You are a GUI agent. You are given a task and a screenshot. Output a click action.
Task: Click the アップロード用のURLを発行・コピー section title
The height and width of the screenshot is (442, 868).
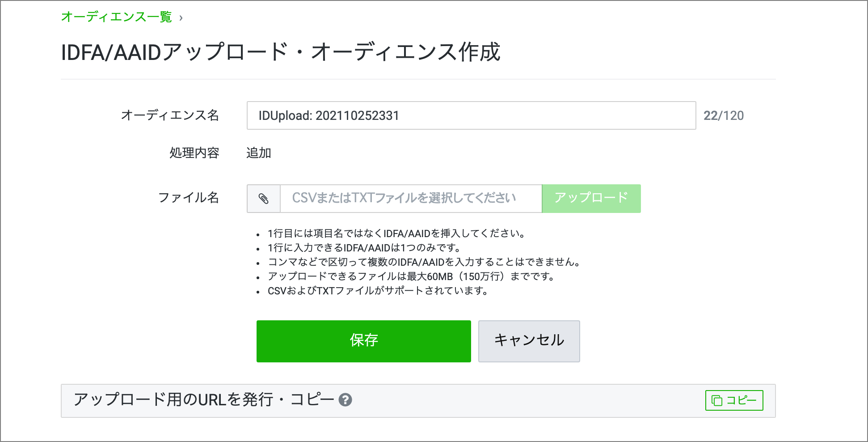coord(204,399)
